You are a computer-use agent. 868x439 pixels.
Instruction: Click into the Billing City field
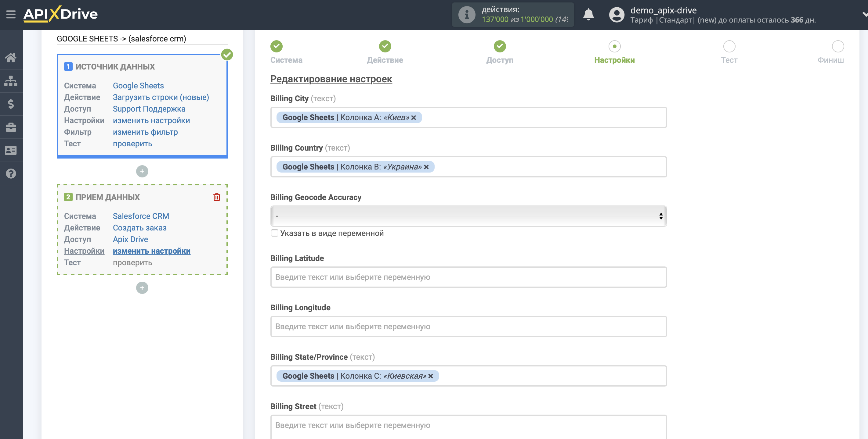468,117
